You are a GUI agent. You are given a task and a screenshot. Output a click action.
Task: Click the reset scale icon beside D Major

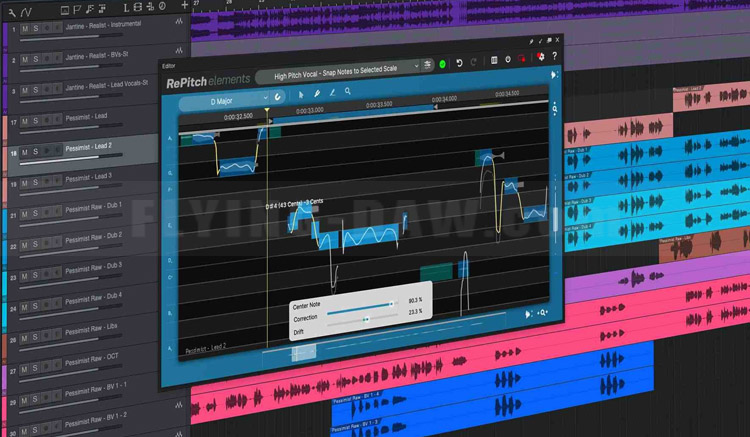coord(277,97)
